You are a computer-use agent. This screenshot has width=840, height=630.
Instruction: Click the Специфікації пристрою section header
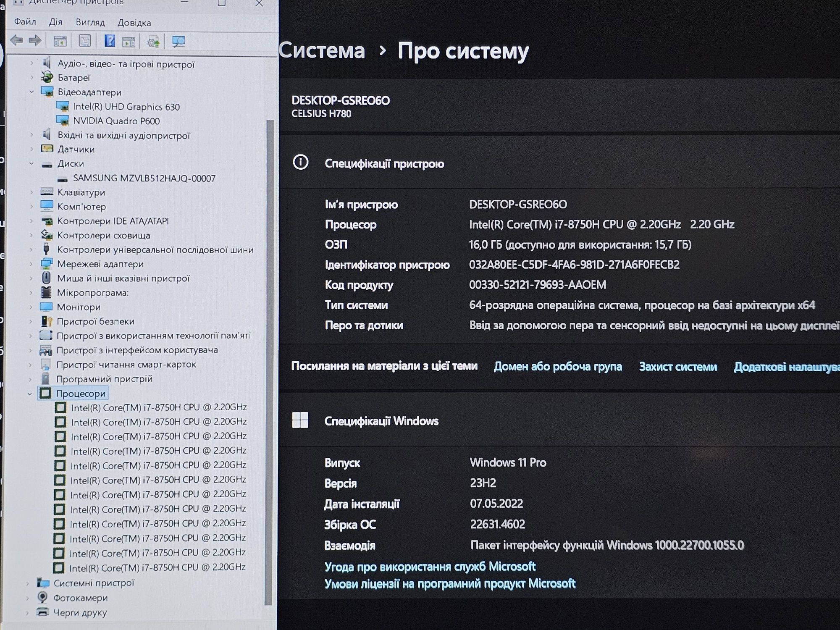click(384, 163)
